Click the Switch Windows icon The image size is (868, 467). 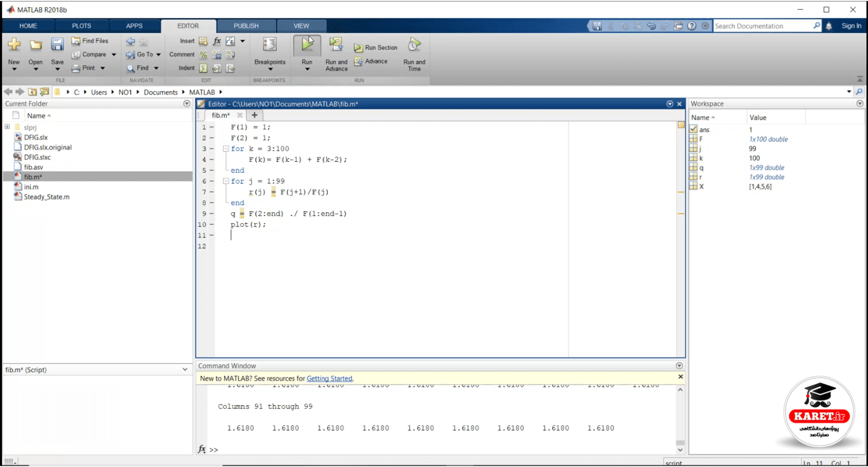tap(678, 26)
